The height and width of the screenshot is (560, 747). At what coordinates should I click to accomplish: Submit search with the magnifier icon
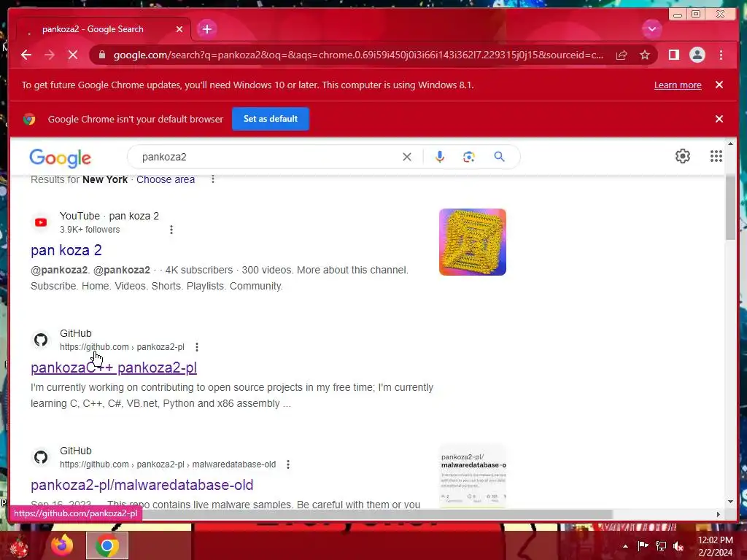(x=499, y=157)
